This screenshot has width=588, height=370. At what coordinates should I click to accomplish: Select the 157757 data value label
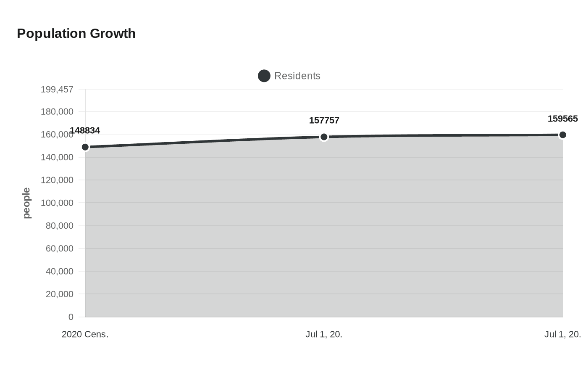(x=324, y=121)
